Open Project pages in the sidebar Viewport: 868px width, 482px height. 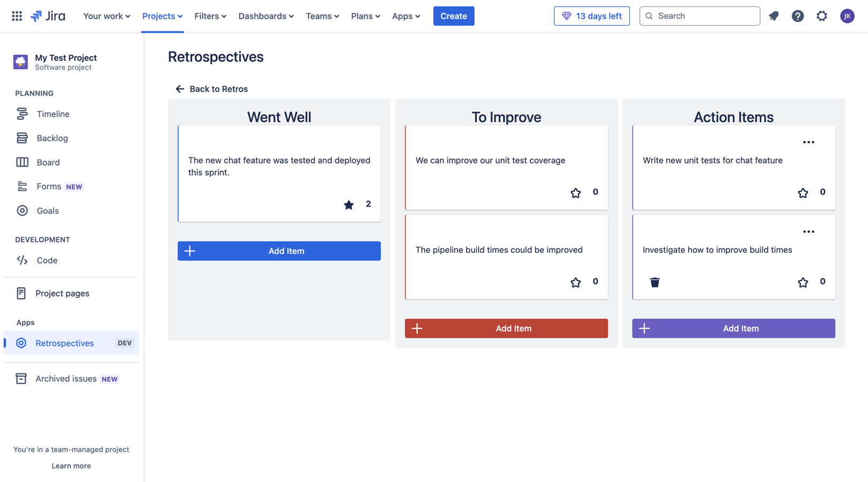71,293
